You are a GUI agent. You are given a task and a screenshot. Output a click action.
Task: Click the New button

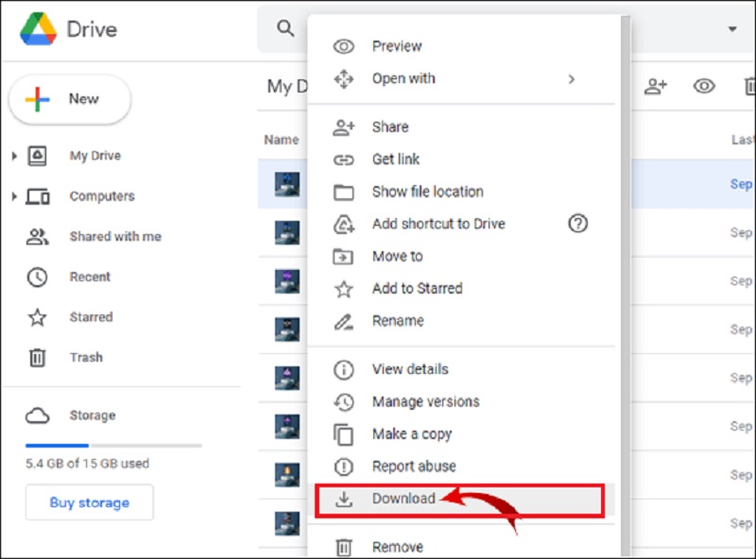point(70,100)
